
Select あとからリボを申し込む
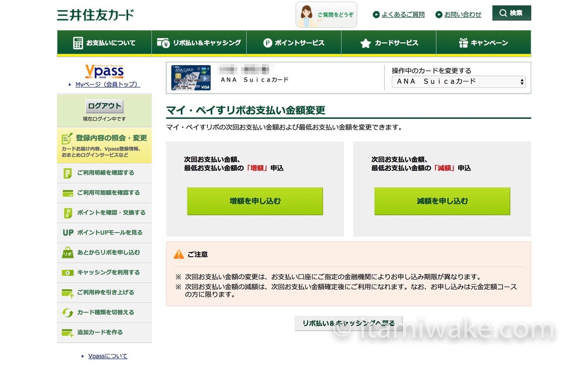click(104, 253)
